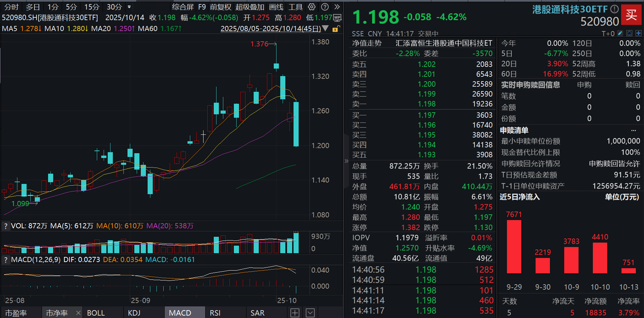Viewport: 644px width, 318px height.
Task: Click the teal pencil edit icon
Action: click(619, 33)
